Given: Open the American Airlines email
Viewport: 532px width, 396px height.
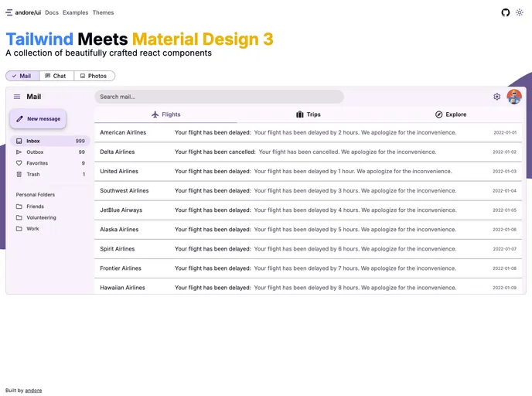Looking at the screenshot, I should point(308,132).
